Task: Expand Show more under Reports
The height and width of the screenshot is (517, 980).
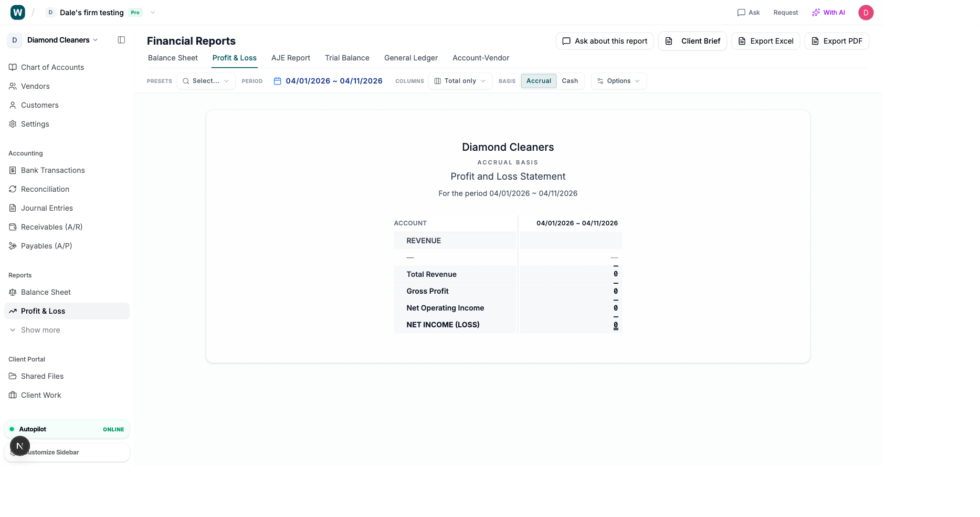Action: pyautogui.click(x=40, y=330)
